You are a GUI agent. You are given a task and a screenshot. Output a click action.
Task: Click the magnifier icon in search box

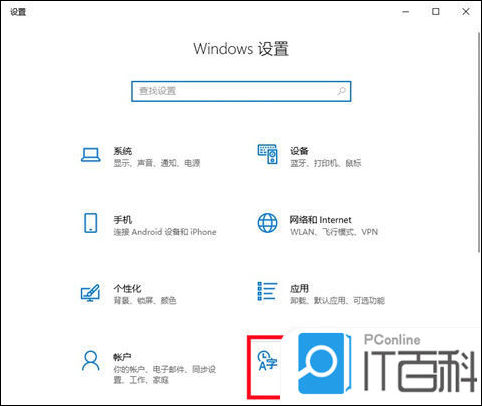(341, 91)
